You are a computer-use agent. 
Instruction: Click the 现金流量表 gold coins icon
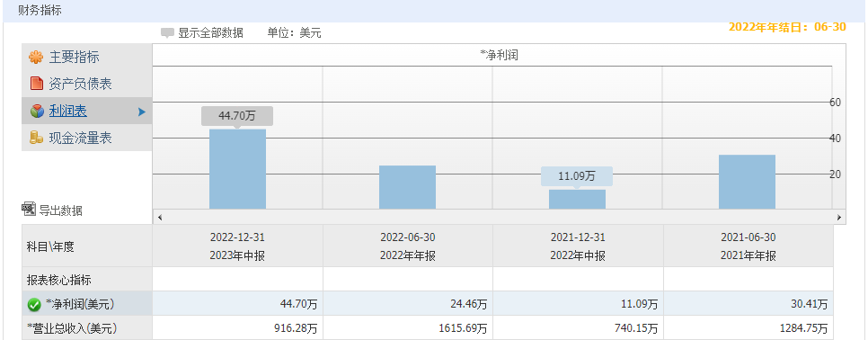(x=36, y=138)
